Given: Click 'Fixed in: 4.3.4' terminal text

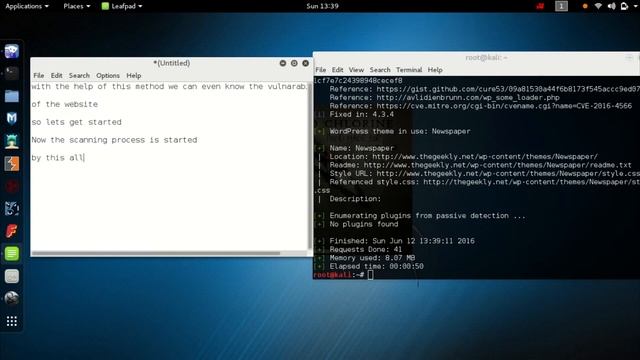Looking at the screenshot, I should click(362, 114).
